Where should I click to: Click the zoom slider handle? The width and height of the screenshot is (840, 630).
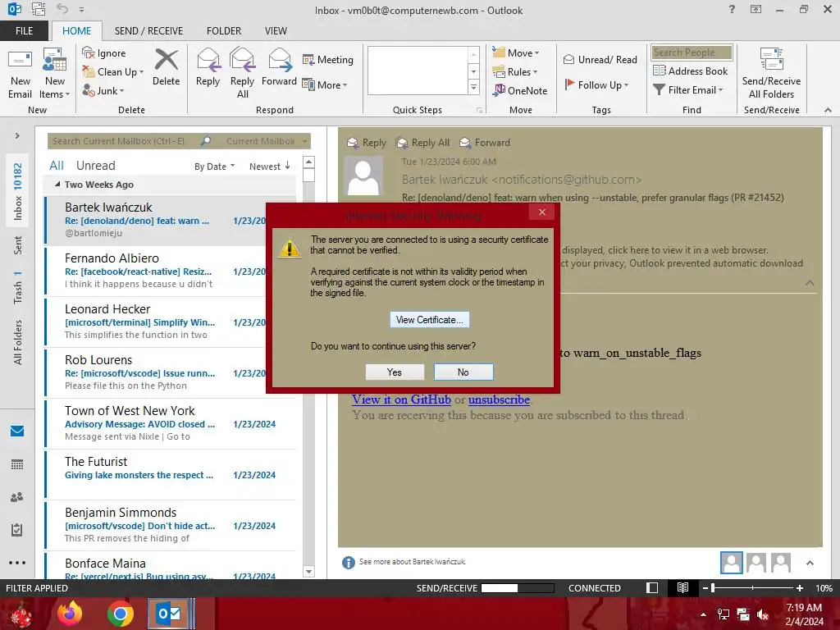pos(713,587)
